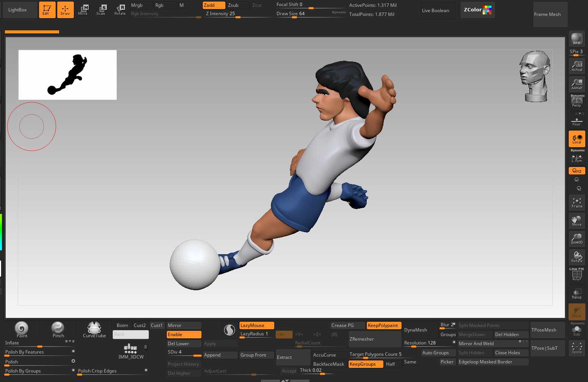Open the IMM_3DCW brush picker

pyautogui.click(x=131, y=351)
